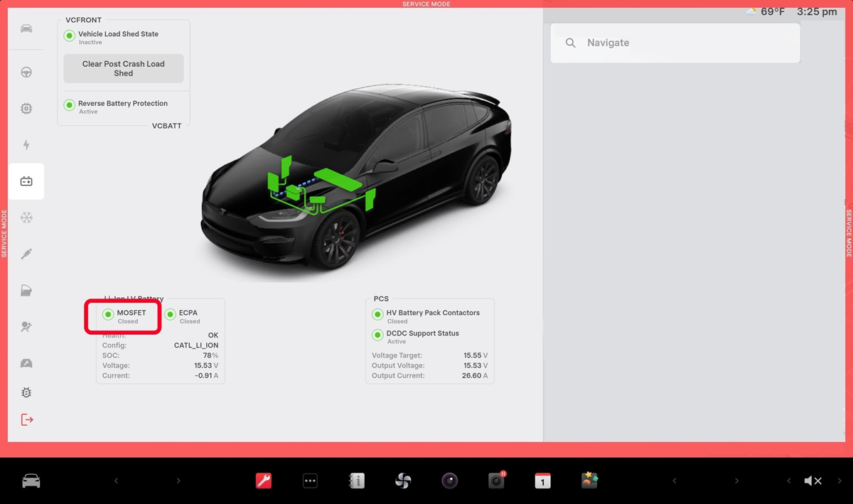Select the door closures sidebar icon
The height and width of the screenshot is (504, 853).
coord(26,290)
